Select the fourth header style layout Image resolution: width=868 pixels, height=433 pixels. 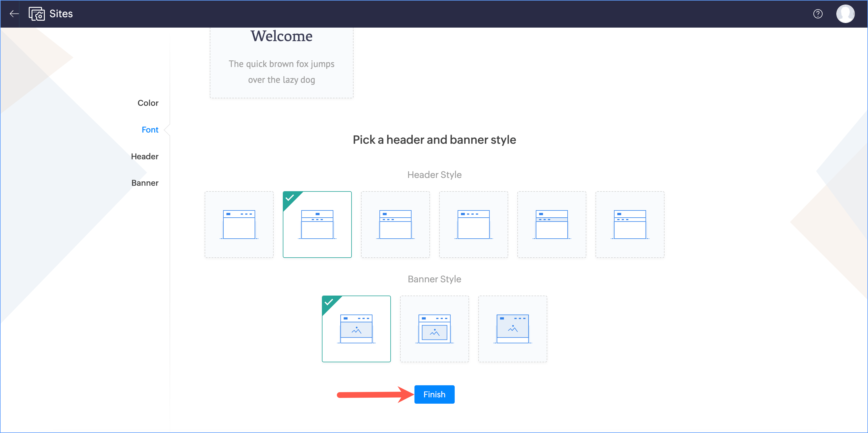473,225
